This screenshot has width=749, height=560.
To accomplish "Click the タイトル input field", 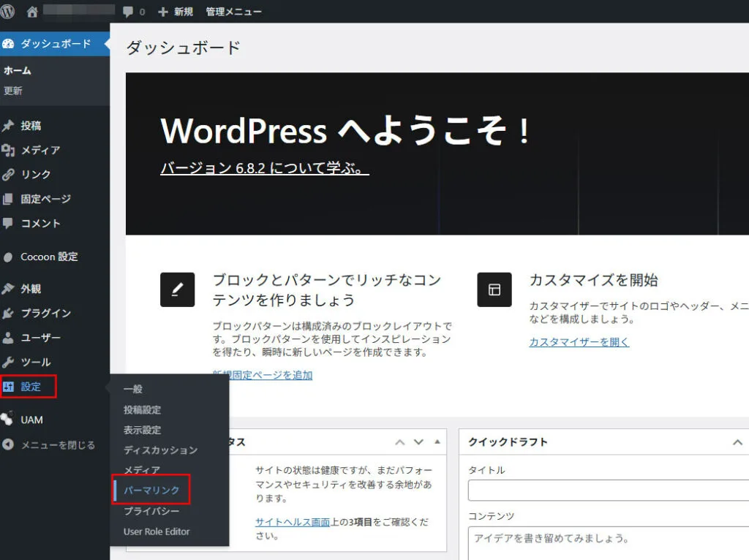I will 607,490.
